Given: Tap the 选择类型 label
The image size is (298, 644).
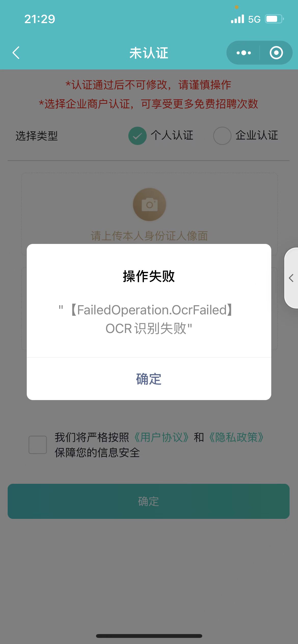Looking at the screenshot, I should [37, 136].
